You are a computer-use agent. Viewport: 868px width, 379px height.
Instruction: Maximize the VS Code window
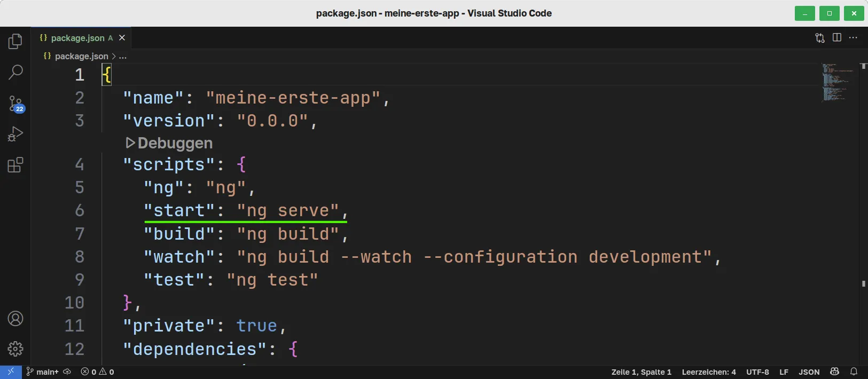coord(829,13)
